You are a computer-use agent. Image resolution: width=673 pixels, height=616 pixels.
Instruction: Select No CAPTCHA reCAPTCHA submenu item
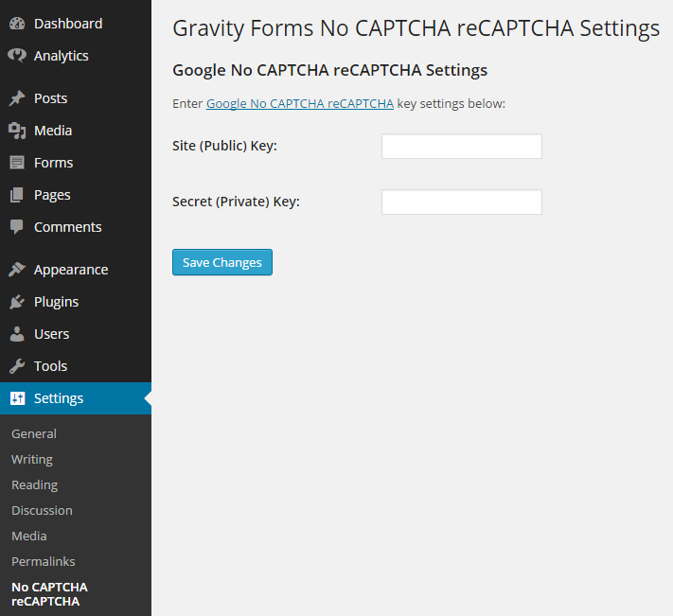49,593
